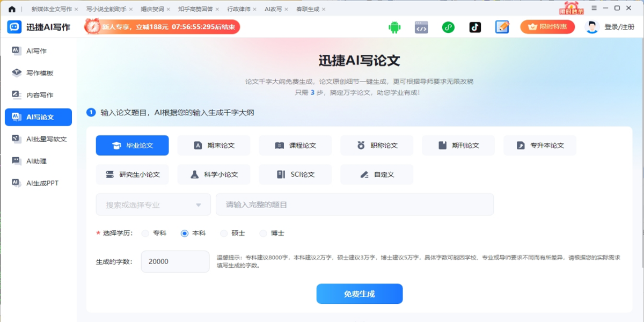Open 限时特惠 promotion page
The width and height of the screenshot is (644, 322).
(x=547, y=26)
